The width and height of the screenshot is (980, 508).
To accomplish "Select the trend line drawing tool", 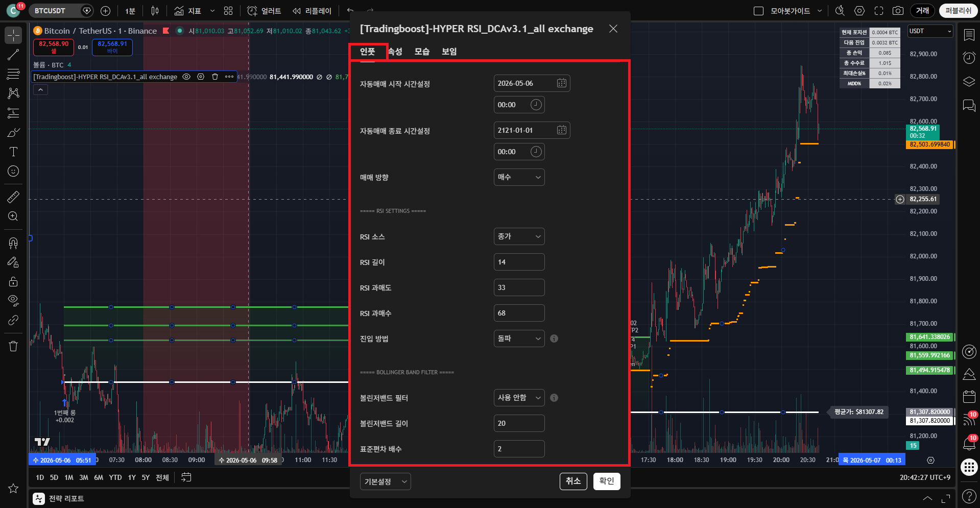I will [x=13, y=55].
